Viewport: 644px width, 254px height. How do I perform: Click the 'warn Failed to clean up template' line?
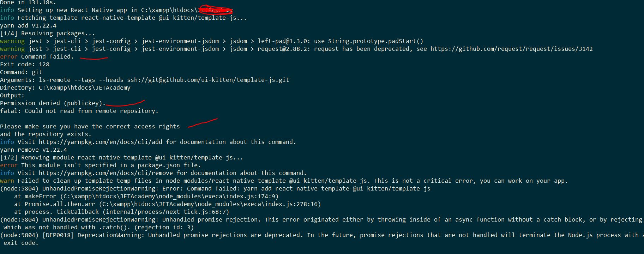(284, 181)
